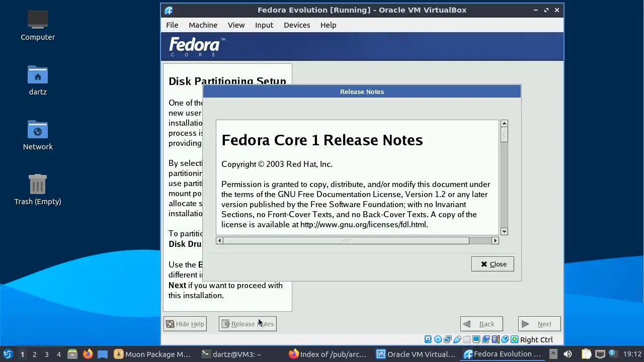Click the Back button in installer

481,324
